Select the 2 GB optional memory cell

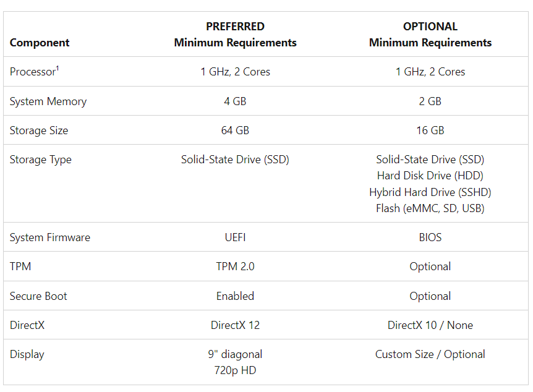click(x=430, y=101)
